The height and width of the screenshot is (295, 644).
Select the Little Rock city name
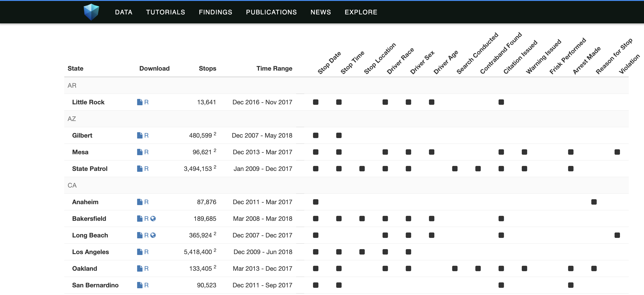(x=88, y=102)
